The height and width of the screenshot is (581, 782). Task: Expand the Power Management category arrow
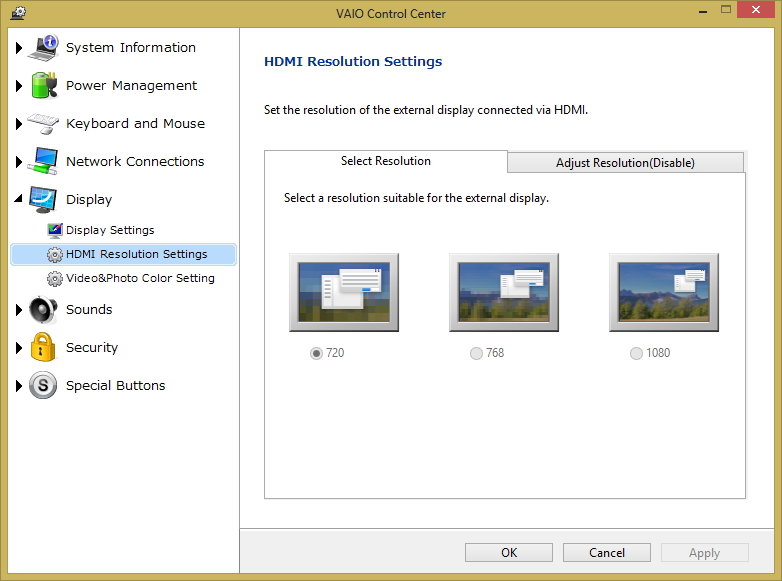(19, 86)
